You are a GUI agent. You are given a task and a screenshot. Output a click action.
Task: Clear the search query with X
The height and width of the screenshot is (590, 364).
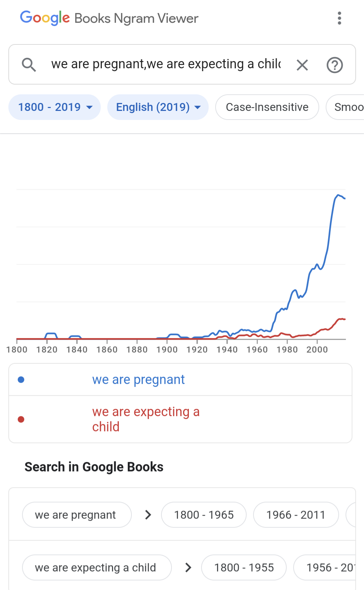[x=302, y=65]
